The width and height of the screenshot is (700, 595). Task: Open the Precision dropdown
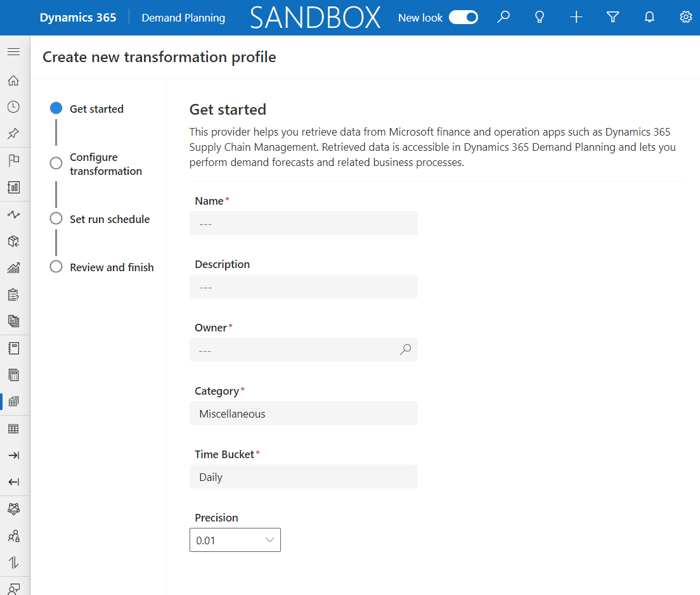click(235, 540)
